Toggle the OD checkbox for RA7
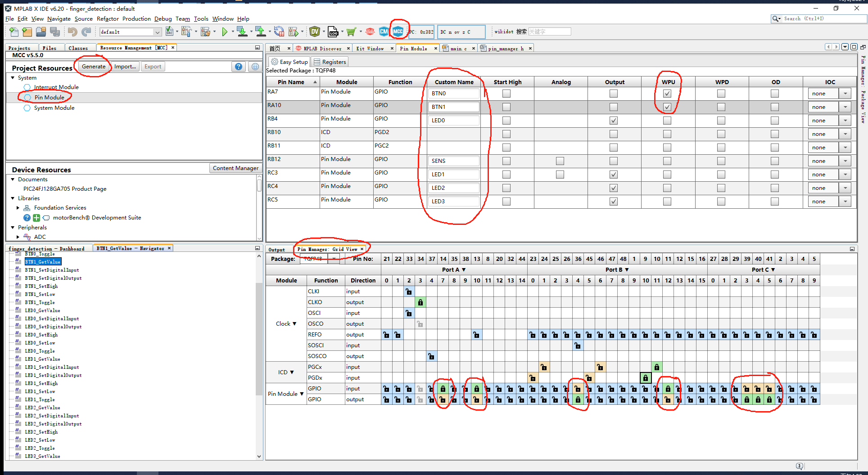Image resolution: width=868 pixels, height=475 pixels. click(775, 94)
